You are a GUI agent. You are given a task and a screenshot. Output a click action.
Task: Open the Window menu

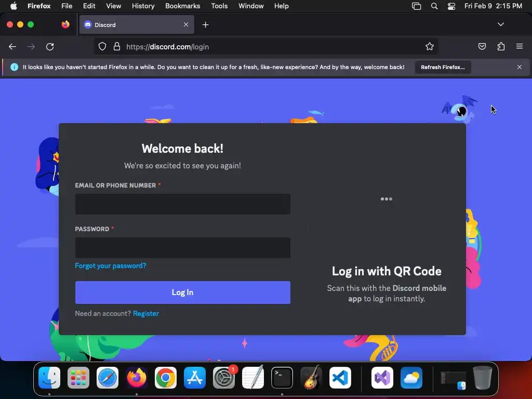pyautogui.click(x=251, y=6)
